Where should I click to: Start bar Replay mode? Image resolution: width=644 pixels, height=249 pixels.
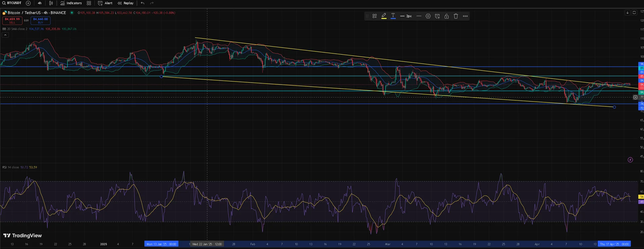click(125, 3)
